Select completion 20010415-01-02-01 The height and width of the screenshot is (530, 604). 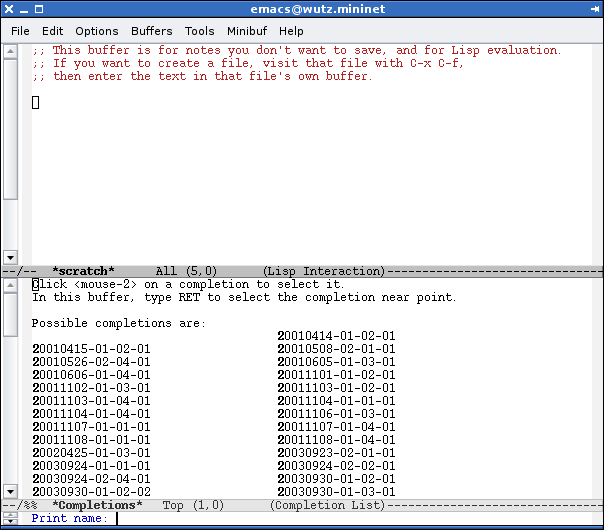pyautogui.click(x=91, y=349)
